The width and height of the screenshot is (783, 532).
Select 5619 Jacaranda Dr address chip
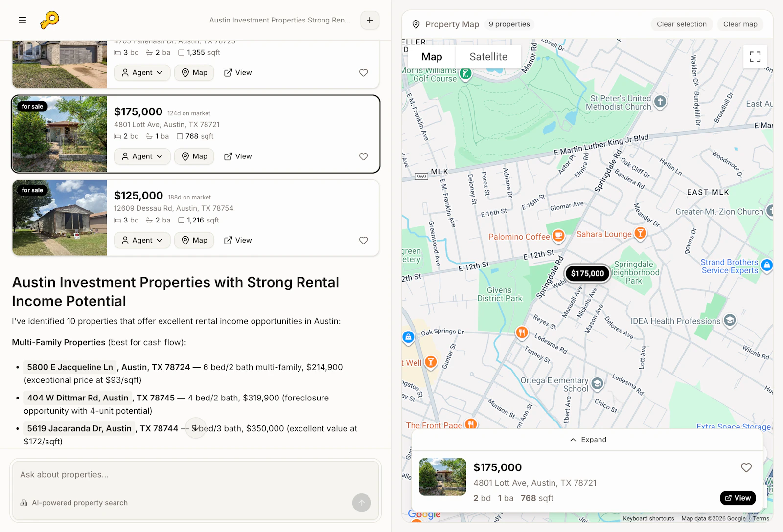[79, 428]
